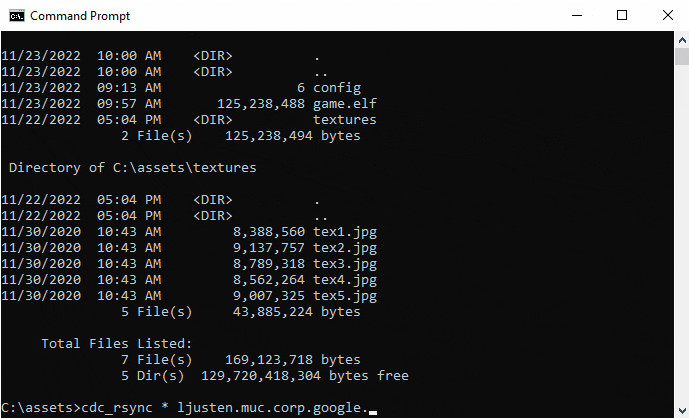Viewport: 689px width, 418px height.
Task: Minimize the Command Prompt window
Action: click(577, 15)
